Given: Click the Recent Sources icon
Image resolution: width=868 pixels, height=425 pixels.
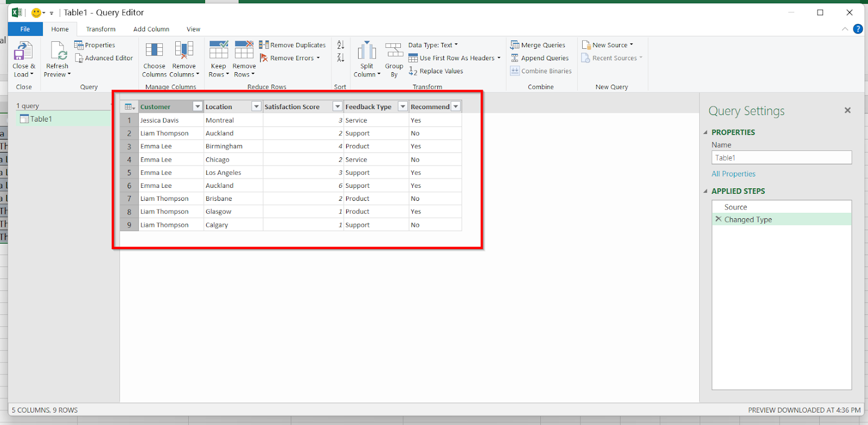Looking at the screenshot, I should [586, 58].
